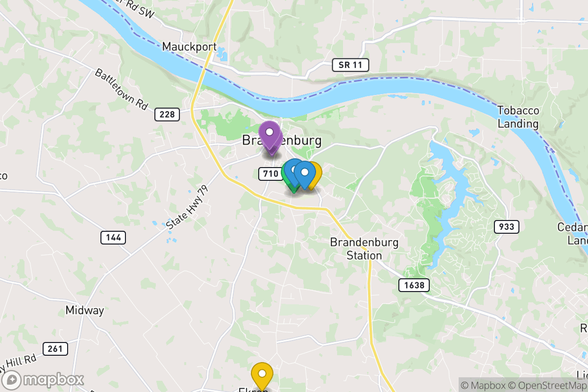Click the route 261 shield

pyautogui.click(x=55, y=349)
